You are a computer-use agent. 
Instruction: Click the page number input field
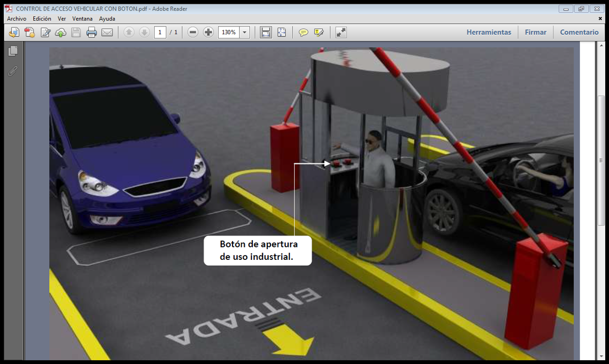160,32
